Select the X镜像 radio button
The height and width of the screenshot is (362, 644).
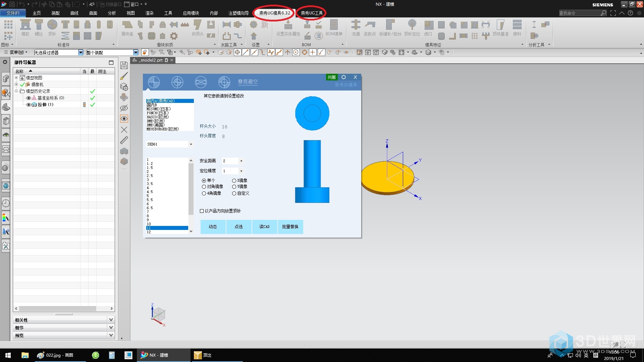pyautogui.click(x=234, y=181)
